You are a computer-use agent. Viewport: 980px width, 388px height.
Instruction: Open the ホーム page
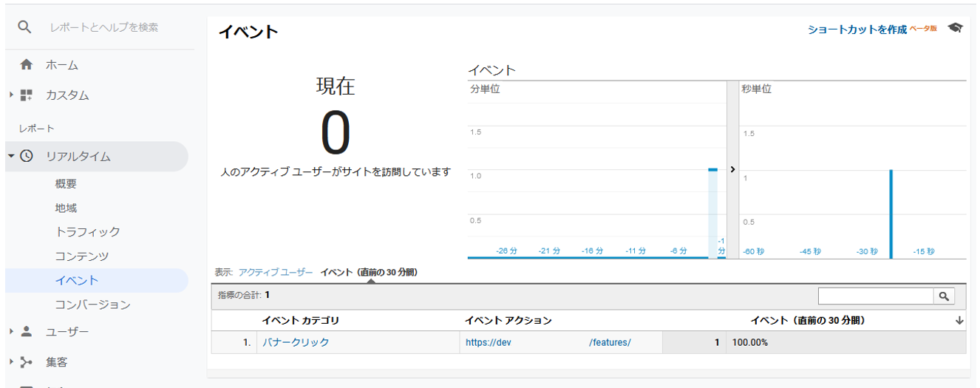(x=62, y=65)
